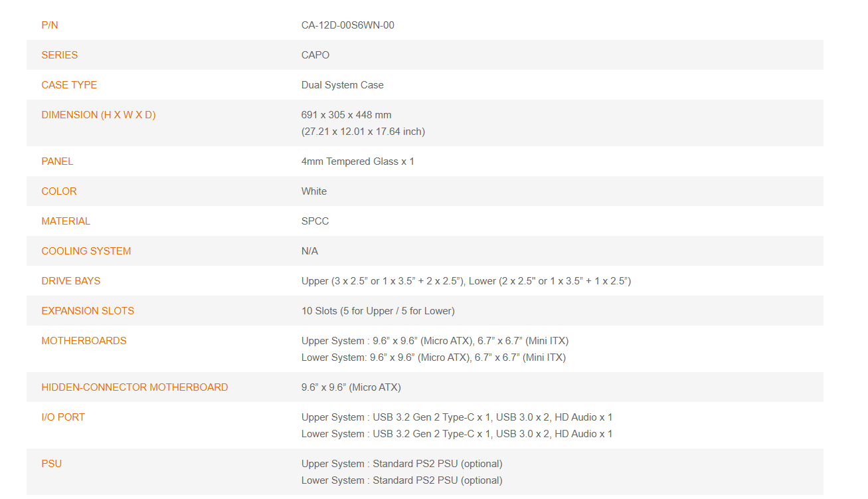Select the 10 Slots expansion value
Screen dimensions: 868x499
click(378, 311)
